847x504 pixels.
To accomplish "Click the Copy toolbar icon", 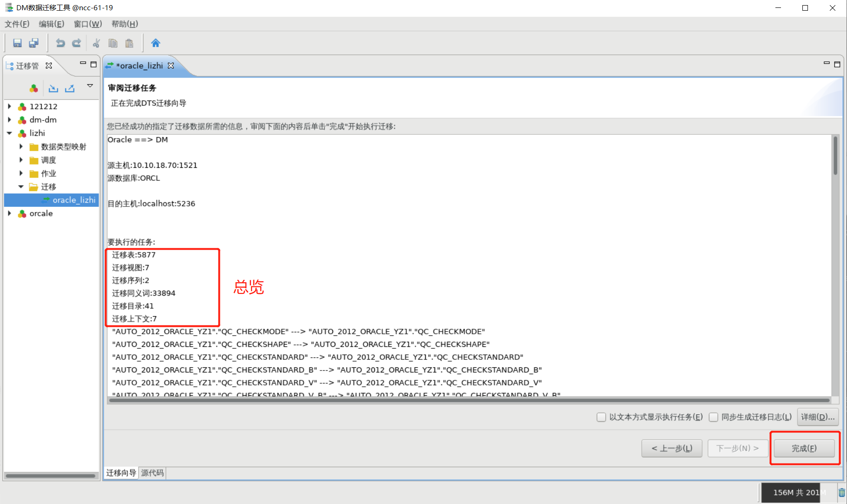I will (113, 43).
